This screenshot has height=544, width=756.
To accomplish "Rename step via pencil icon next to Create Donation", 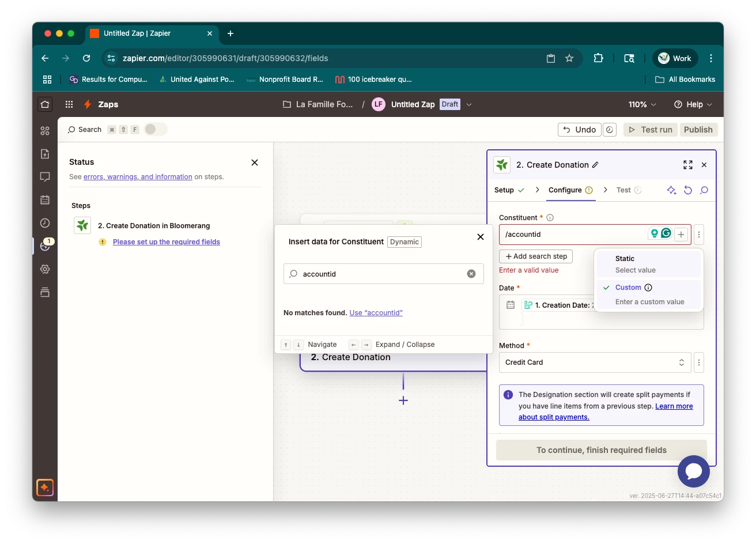I will click(x=595, y=165).
